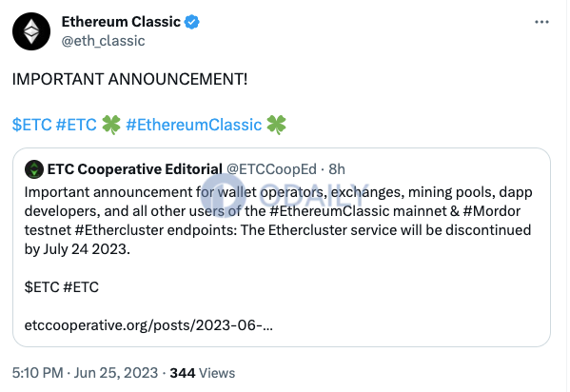Open the three-dot more options menu
Screen dimensions: 570x392
click(x=541, y=22)
